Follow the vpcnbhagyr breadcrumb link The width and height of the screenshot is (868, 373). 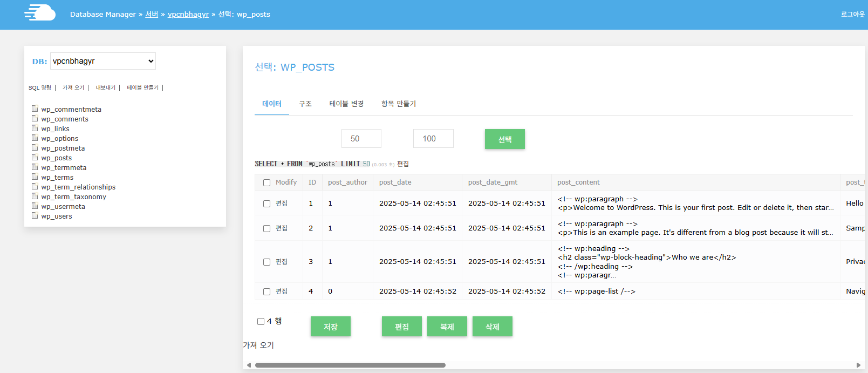click(x=188, y=15)
